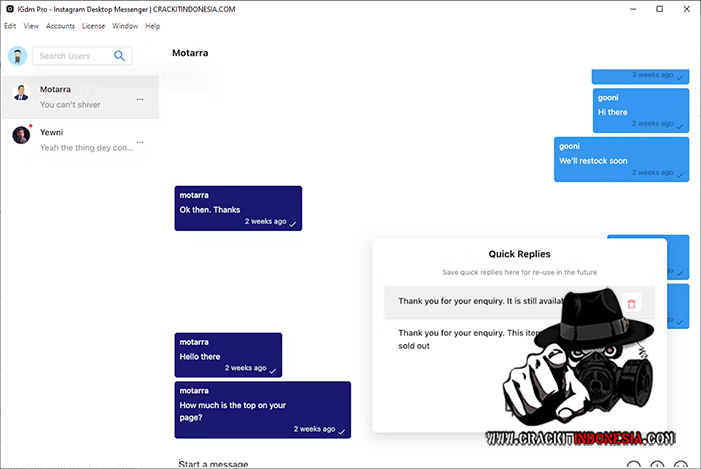The width and height of the screenshot is (701, 469).
Task: Click the search magnifier icon
Action: tap(120, 56)
